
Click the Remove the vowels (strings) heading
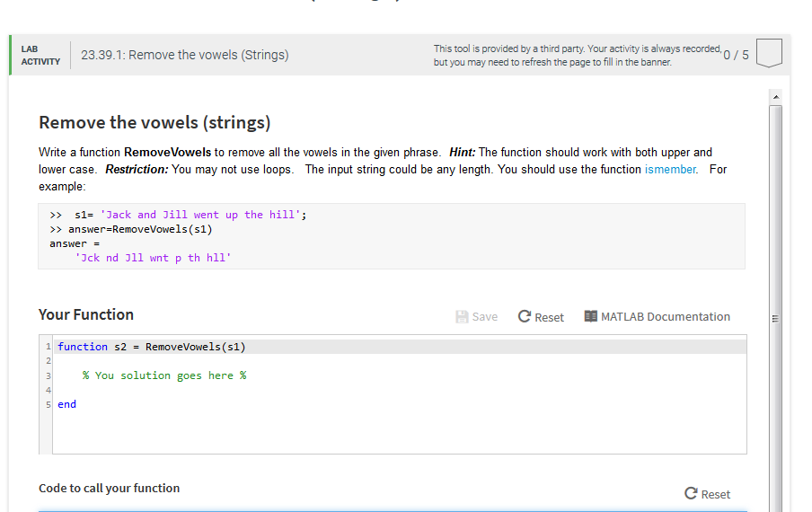coord(154,123)
